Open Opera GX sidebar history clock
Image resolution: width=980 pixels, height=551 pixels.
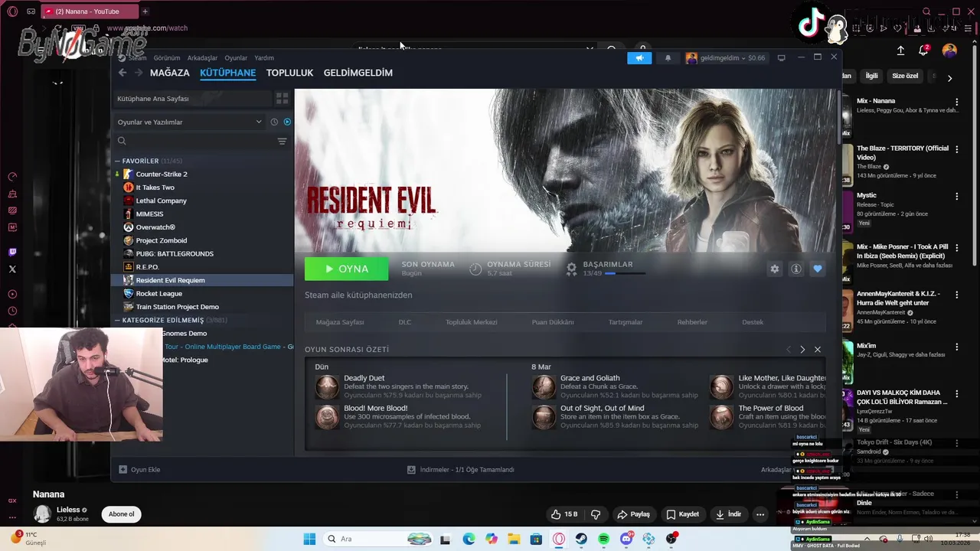12,311
